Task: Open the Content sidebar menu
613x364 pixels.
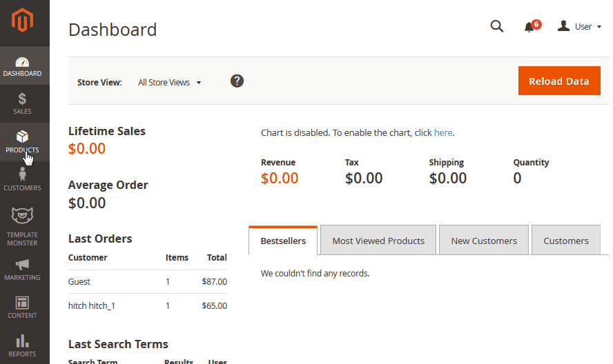Action: (22, 307)
